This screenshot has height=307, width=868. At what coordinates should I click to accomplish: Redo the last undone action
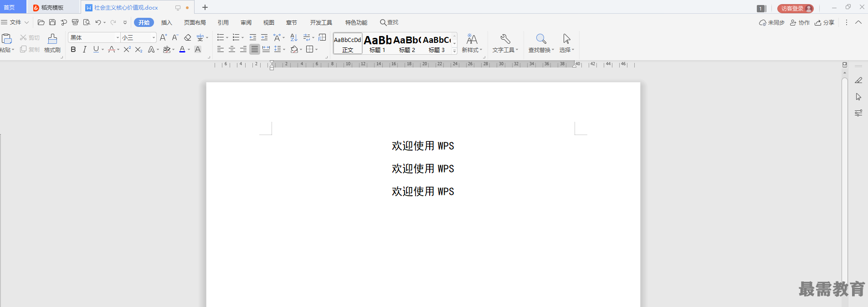(113, 22)
